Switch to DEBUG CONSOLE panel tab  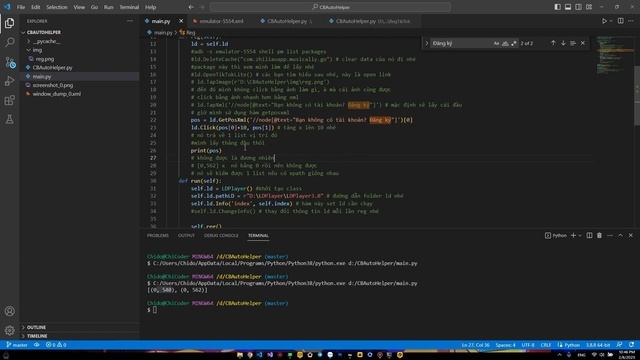pyautogui.click(x=221, y=236)
